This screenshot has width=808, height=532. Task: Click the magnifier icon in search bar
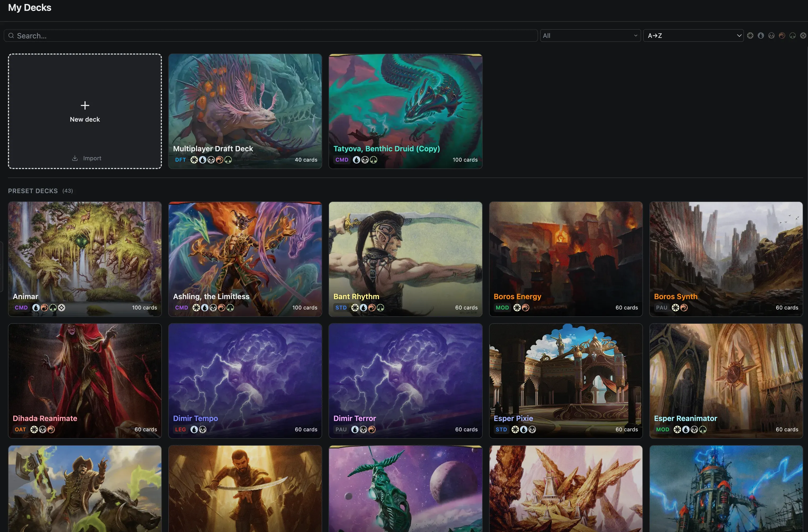pyautogui.click(x=11, y=36)
